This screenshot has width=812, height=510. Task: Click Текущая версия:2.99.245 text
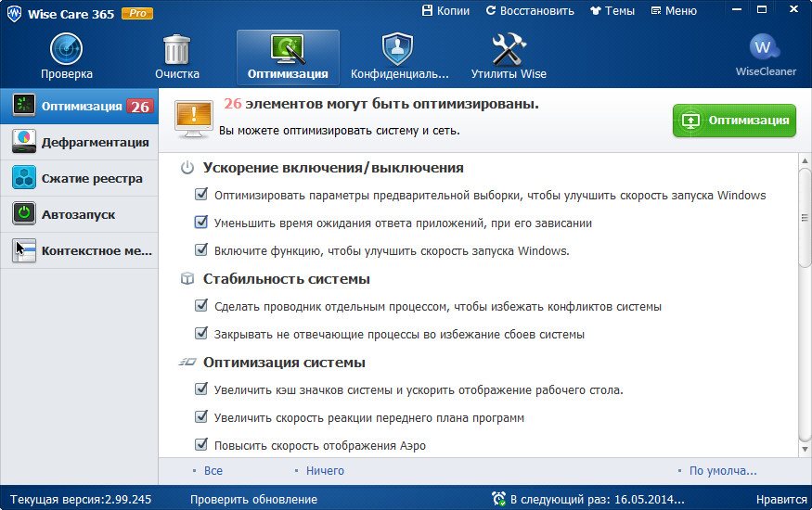[81, 500]
